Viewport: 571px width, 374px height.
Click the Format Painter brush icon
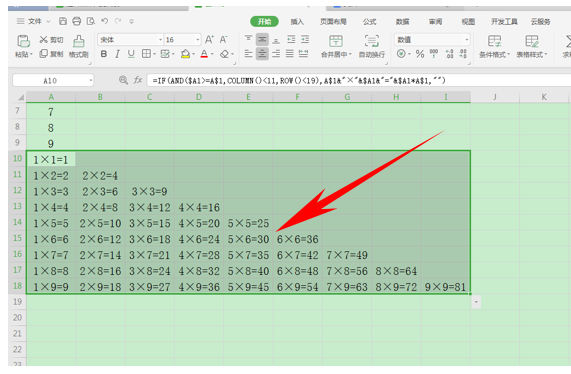tap(78, 41)
